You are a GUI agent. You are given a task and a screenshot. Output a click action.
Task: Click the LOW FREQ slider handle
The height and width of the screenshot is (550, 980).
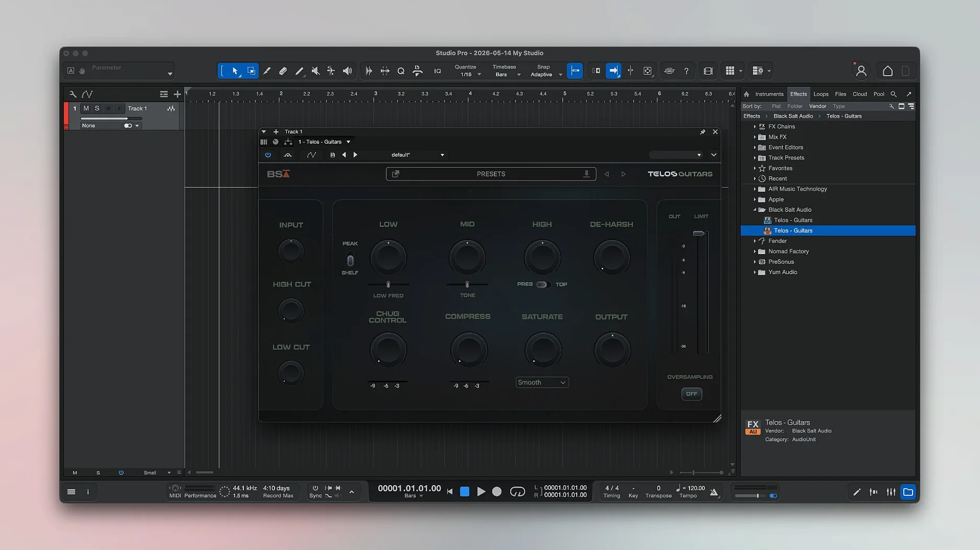[x=388, y=285]
